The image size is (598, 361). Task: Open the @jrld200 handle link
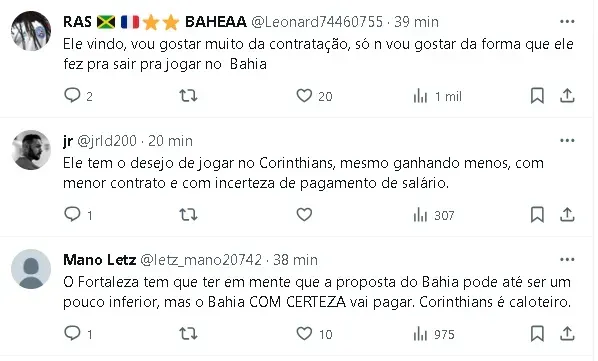pos(107,141)
